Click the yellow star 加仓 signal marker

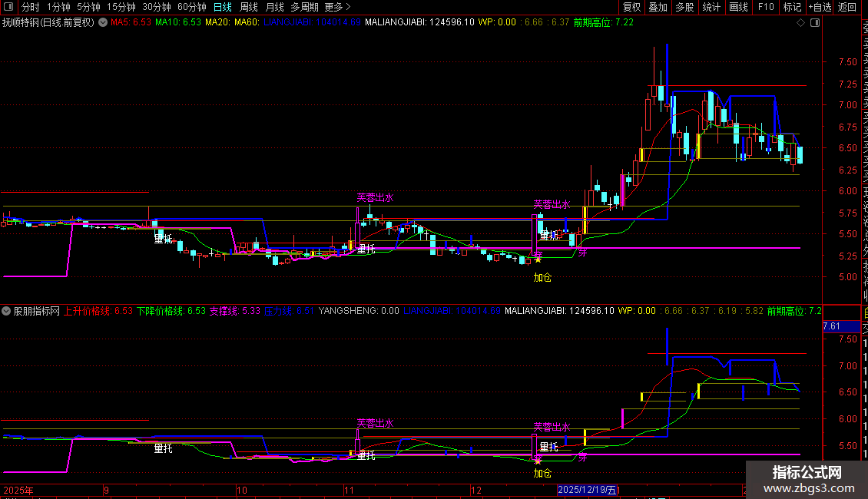(538, 260)
